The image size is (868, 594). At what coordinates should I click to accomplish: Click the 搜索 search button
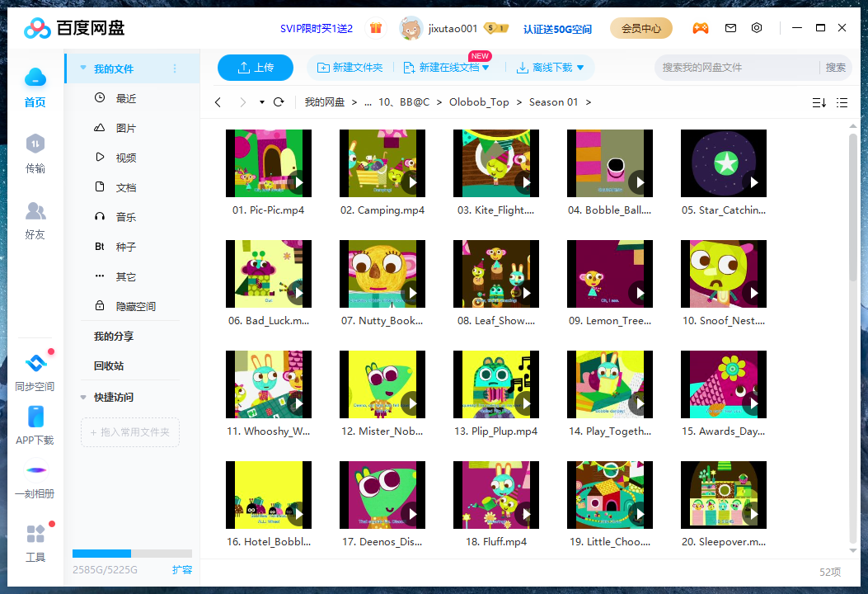(x=835, y=67)
